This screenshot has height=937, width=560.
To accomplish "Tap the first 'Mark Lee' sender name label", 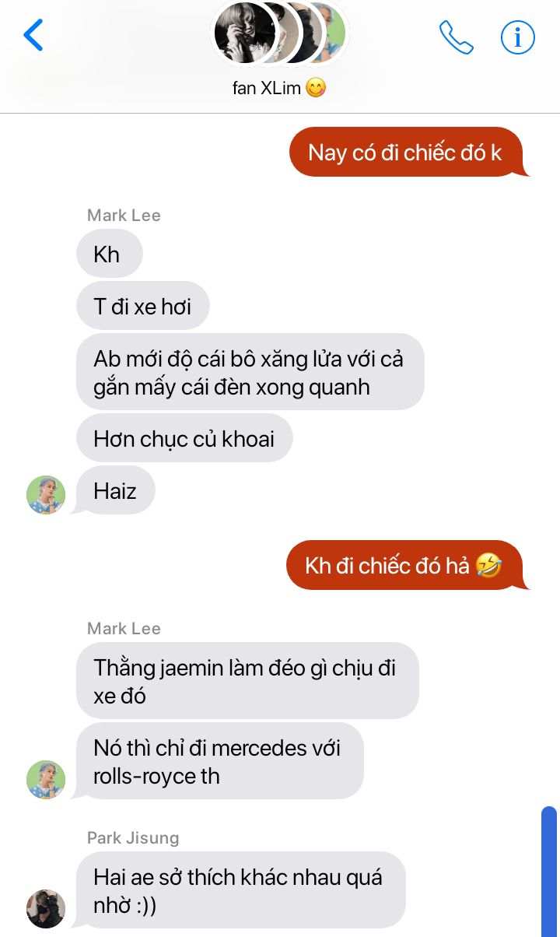I will pos(124,216).
